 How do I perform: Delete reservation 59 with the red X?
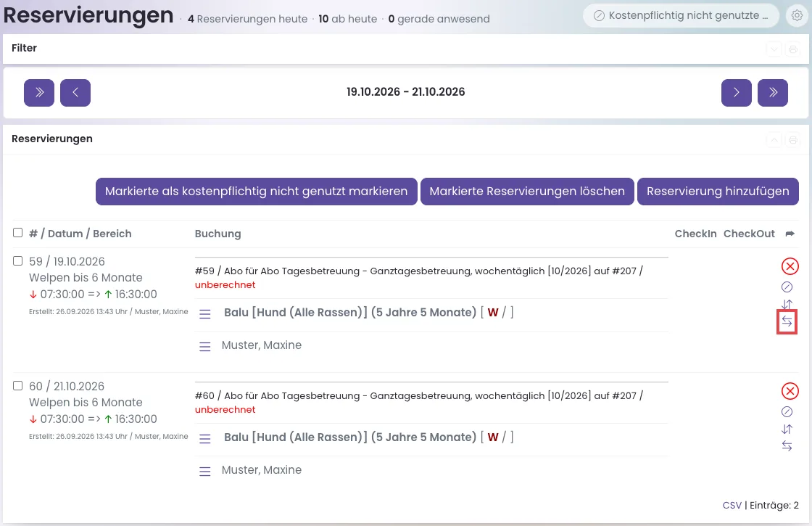[790, 266]
